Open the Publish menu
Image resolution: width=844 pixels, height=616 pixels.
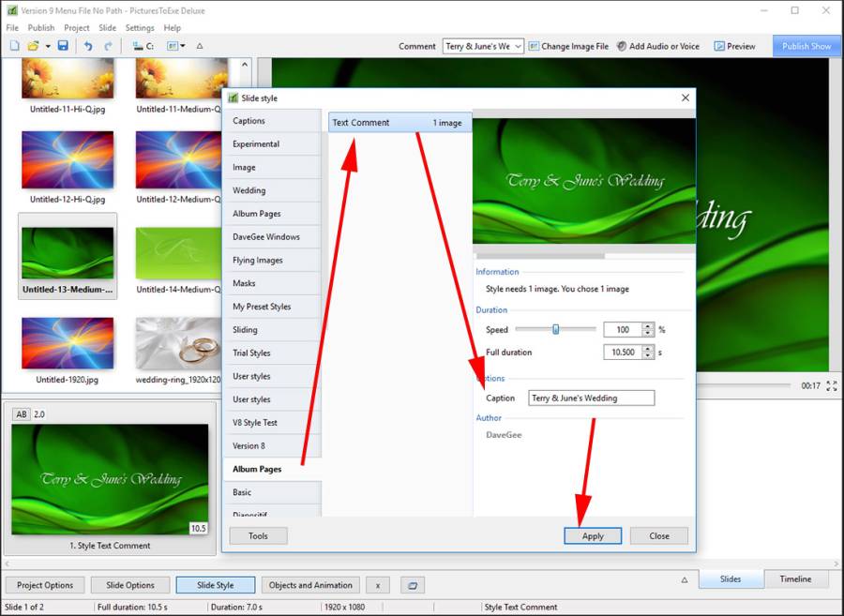(41, 28)
